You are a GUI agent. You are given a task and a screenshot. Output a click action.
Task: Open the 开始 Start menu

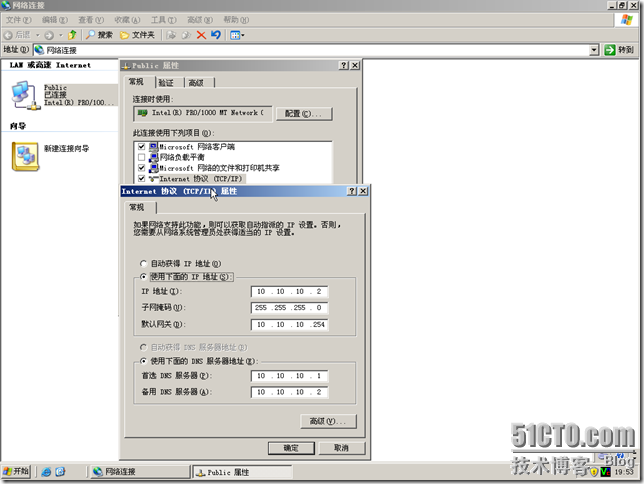16,471
